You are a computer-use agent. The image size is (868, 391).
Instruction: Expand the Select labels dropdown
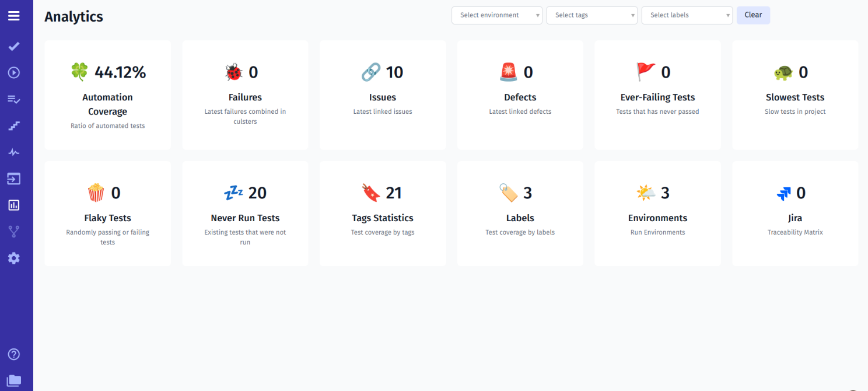coord(687,15)
